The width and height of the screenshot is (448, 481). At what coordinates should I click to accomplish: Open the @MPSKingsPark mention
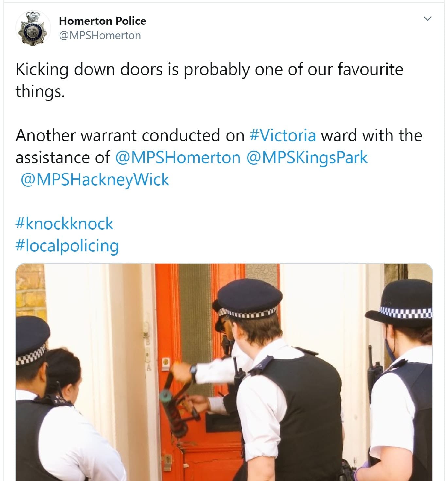coord(307,158)
